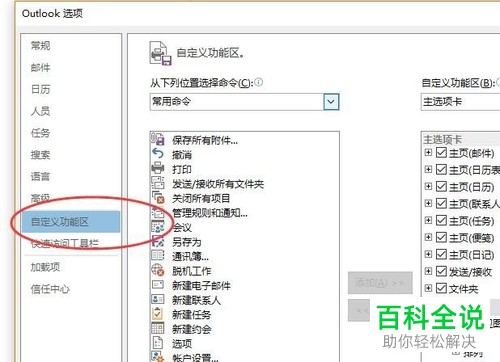Screen dimensions: 500x362
Task: Expand the 主页(任务) tree node
Action: coord(428,220)
